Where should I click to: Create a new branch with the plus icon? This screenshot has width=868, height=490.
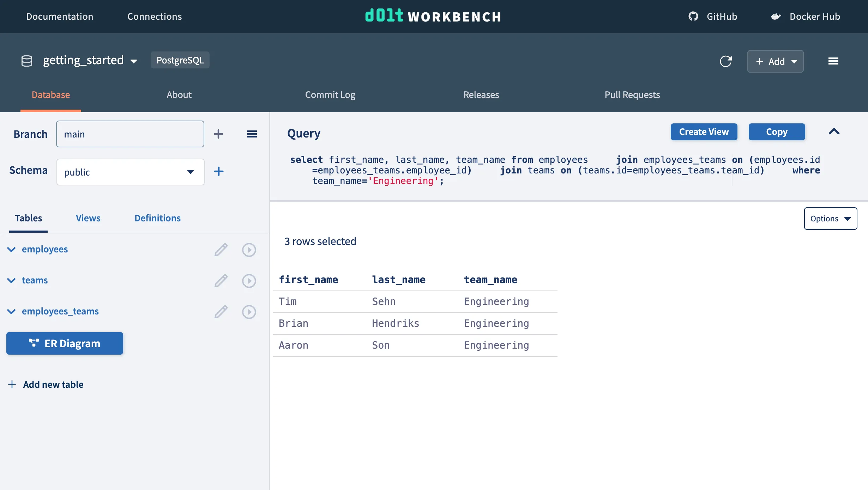point(219,134)
